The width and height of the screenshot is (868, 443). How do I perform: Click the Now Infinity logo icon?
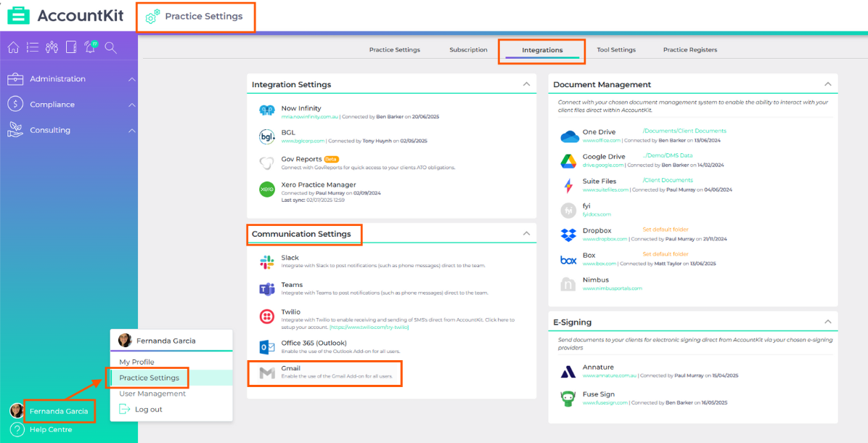click(267, 110)
